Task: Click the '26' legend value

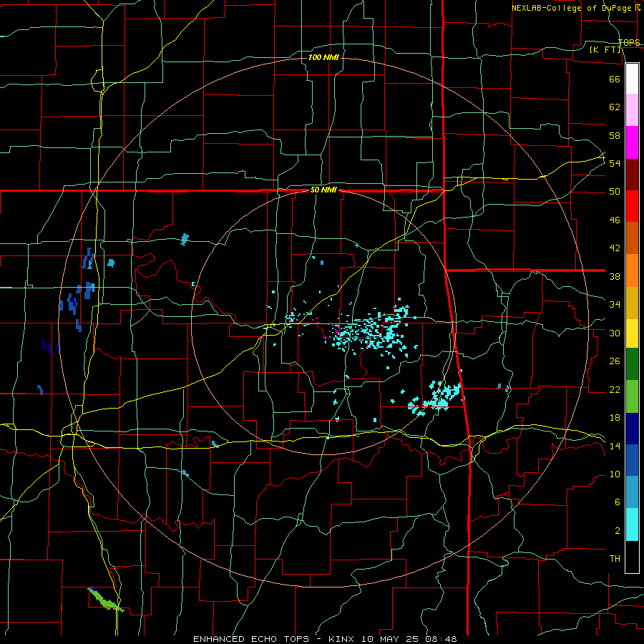Action: pos(615,361)
